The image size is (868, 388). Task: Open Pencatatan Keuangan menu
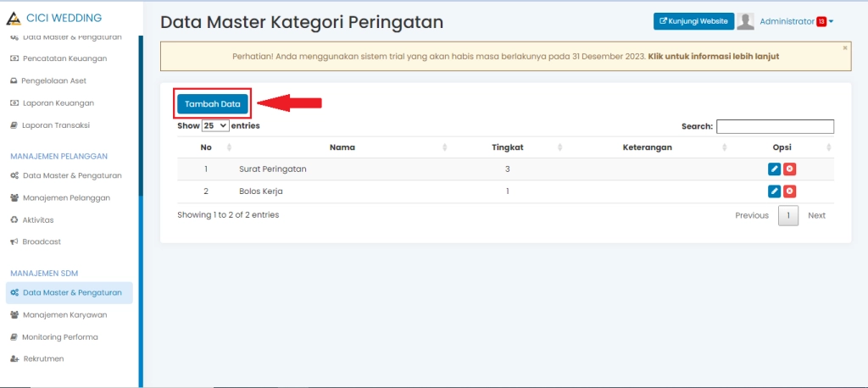[x=58, y=58]
